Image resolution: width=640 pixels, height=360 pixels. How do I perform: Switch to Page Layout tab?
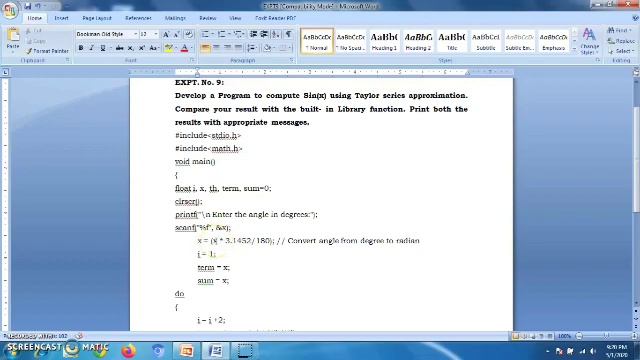97,18
